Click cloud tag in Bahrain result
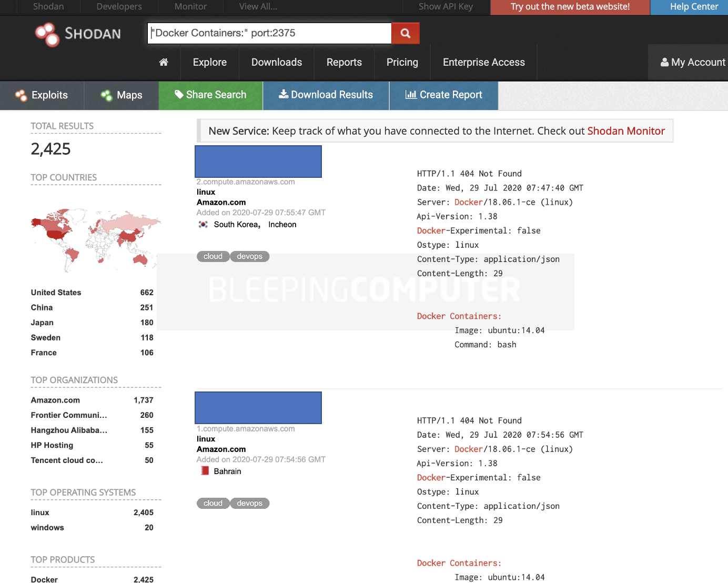The image size is (728, 583). pos(213,503)
